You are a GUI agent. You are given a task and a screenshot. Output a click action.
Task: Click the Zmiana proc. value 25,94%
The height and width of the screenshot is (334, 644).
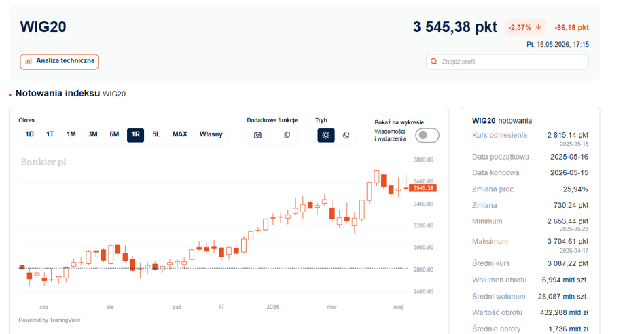click(575, 189)
